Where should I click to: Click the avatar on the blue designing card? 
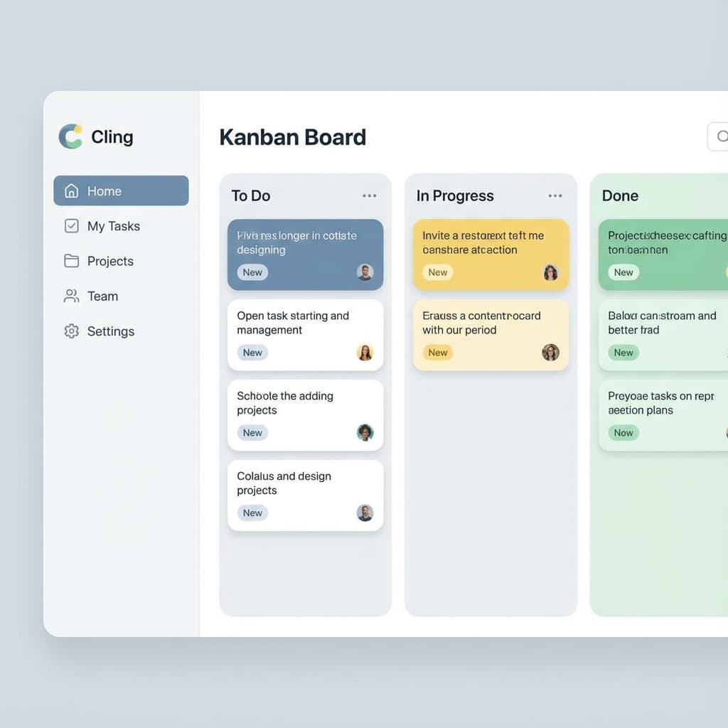pyautogui.click(x=365, y=272)
